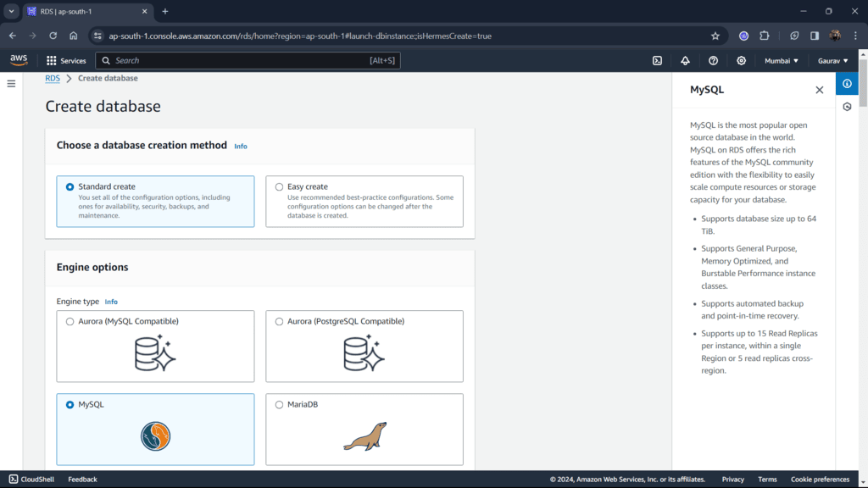Open the AWS home logo
This screenshot has height=488, width=868.
tap(19, 60)
